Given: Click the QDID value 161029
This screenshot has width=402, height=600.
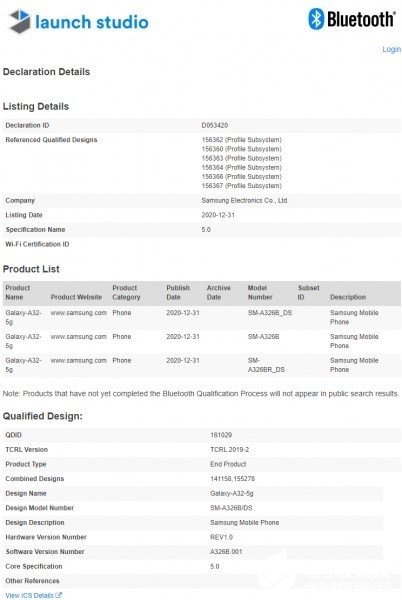Looking at the screenshot, I should click(221, 435).
